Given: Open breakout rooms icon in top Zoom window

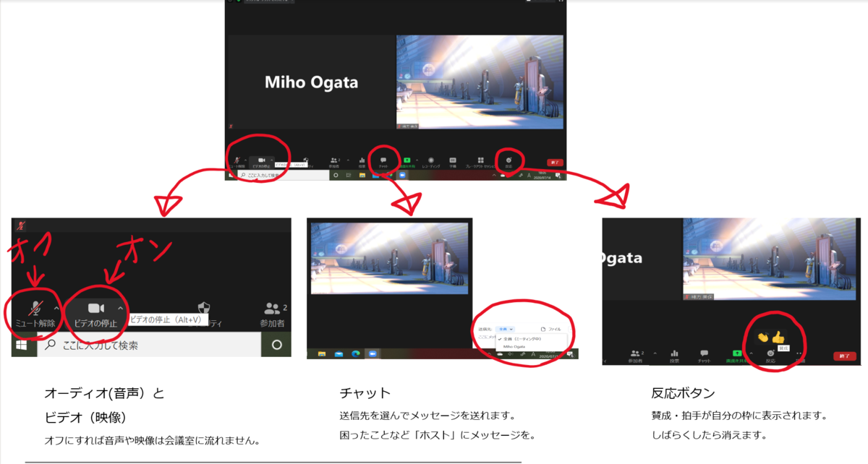Looking at the screenshot, I should click(x=480, y=160).
